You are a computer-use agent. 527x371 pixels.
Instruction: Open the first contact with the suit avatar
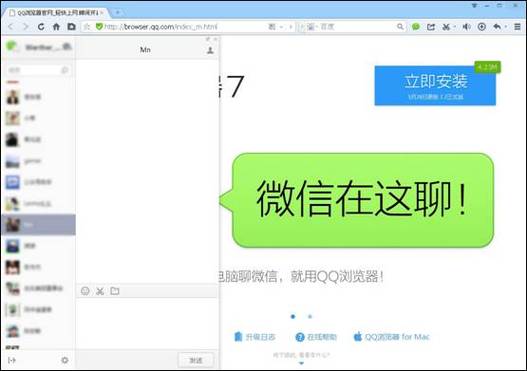point(39,97)
